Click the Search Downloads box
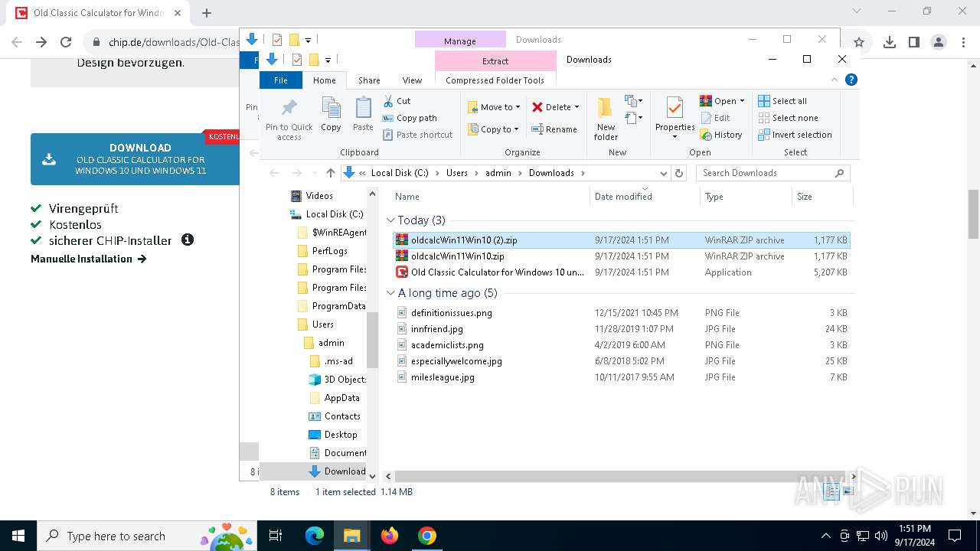Image resolution: width=980 pixels, height=551 pixels. click(x=773, y=173)
